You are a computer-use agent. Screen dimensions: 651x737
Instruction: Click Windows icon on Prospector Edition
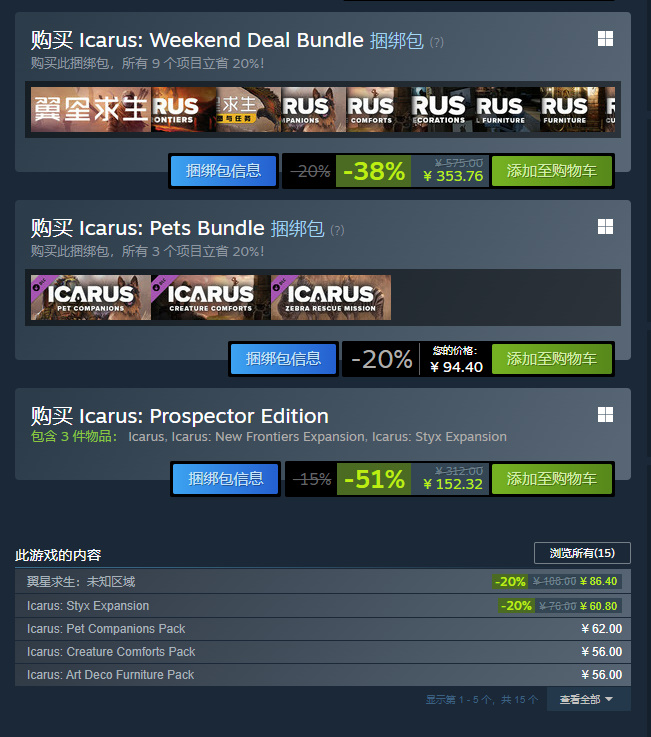click(x=605, y=415)
